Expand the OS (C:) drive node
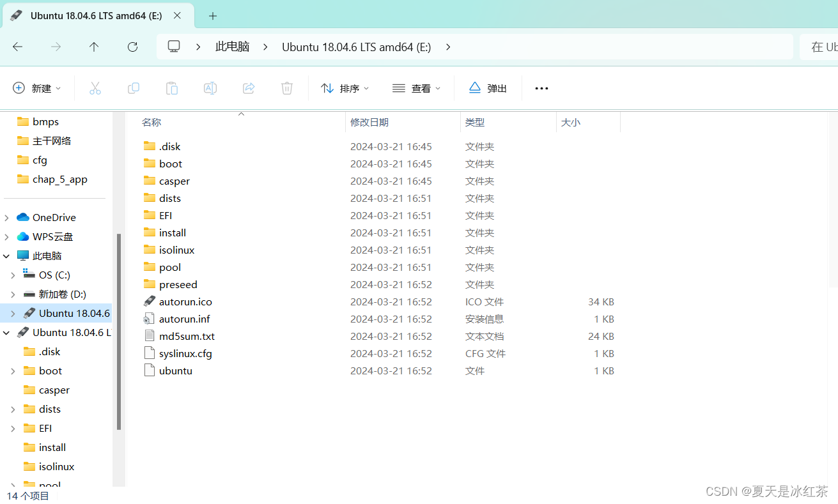 [x=13, y=275]
